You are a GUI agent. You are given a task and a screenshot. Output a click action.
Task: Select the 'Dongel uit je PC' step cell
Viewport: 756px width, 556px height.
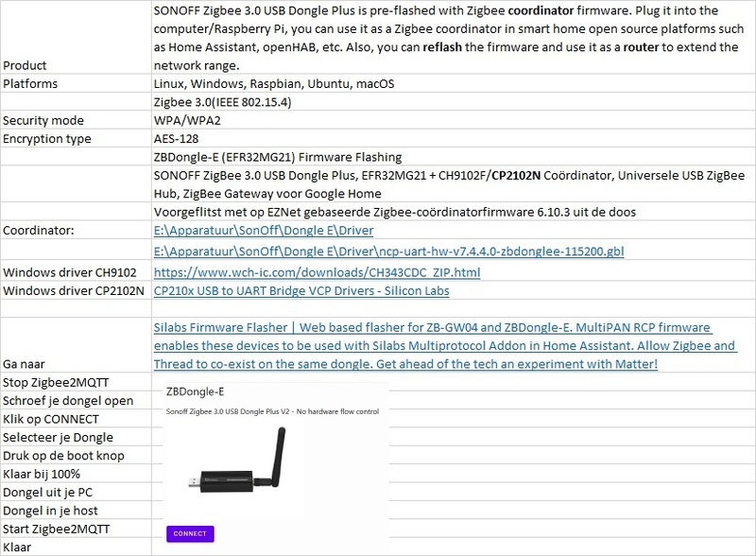pyautogui.click(x=76, y=493)
